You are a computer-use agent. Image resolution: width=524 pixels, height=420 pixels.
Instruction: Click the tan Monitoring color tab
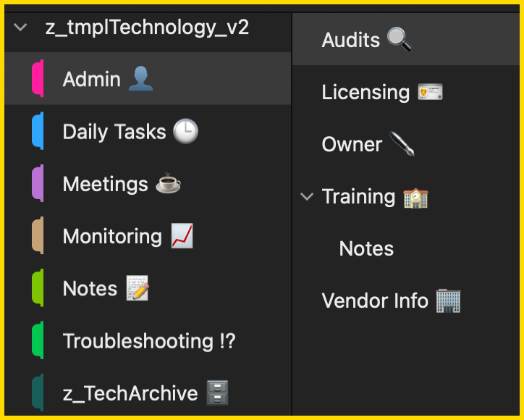point(38,235)
